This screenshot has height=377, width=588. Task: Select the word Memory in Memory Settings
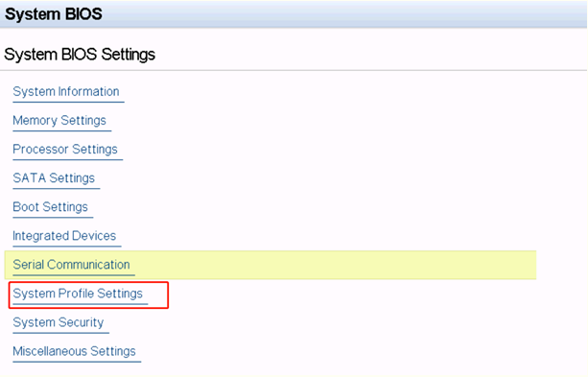point(35,121)
